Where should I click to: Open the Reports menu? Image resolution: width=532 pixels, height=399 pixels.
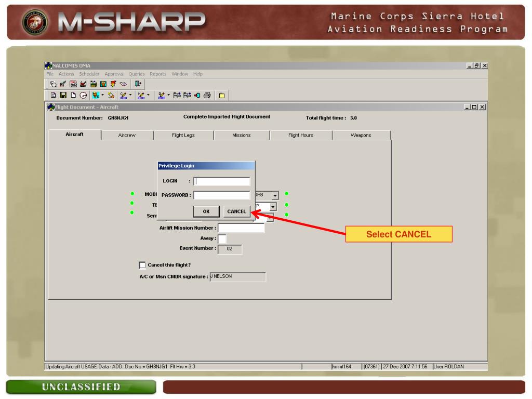coord(158,74)
